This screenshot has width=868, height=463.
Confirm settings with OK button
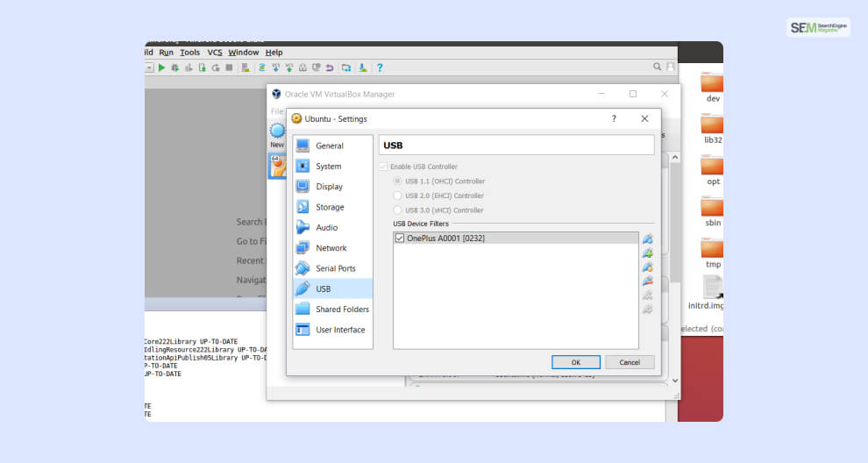[x=576, y=362]
